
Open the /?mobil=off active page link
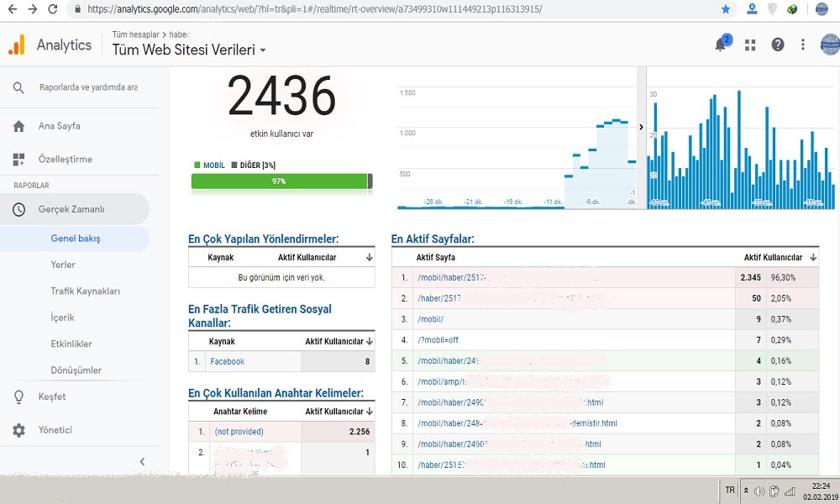coord(438,340)
